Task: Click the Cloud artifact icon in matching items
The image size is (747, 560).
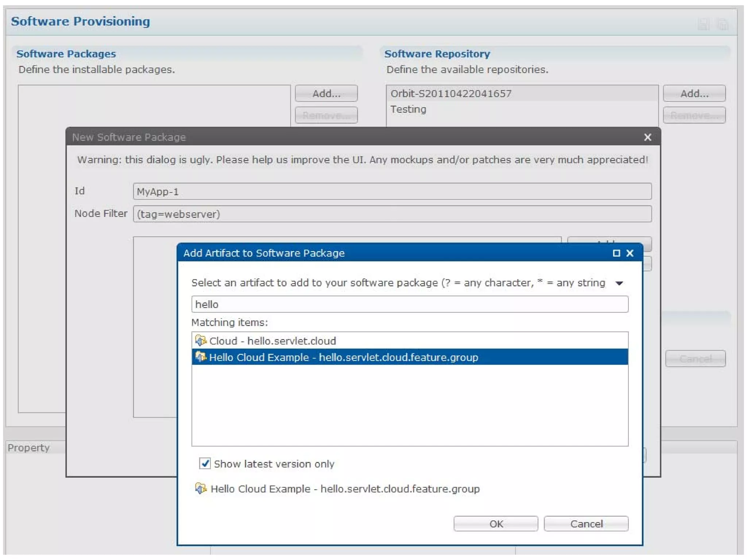Action: pos(200,341)
